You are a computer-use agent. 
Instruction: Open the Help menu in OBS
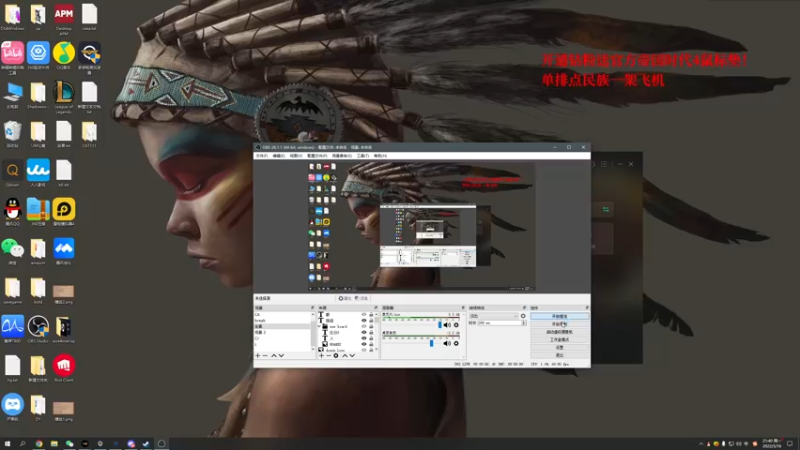380,156
